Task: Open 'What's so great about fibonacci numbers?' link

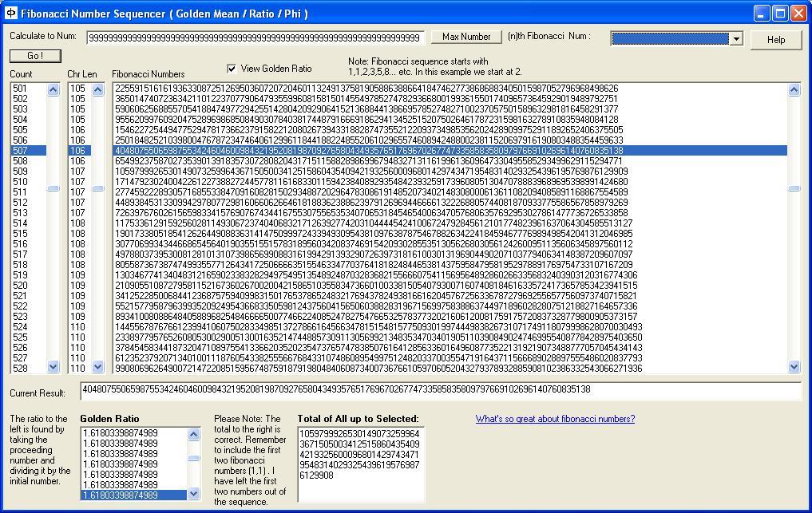Action: pos(555,419)
